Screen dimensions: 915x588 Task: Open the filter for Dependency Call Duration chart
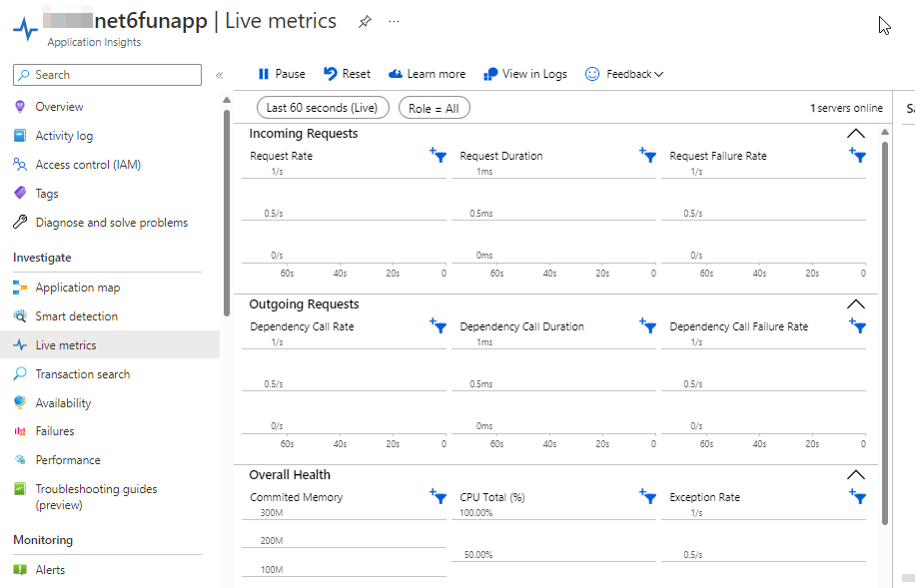point(647,326)
